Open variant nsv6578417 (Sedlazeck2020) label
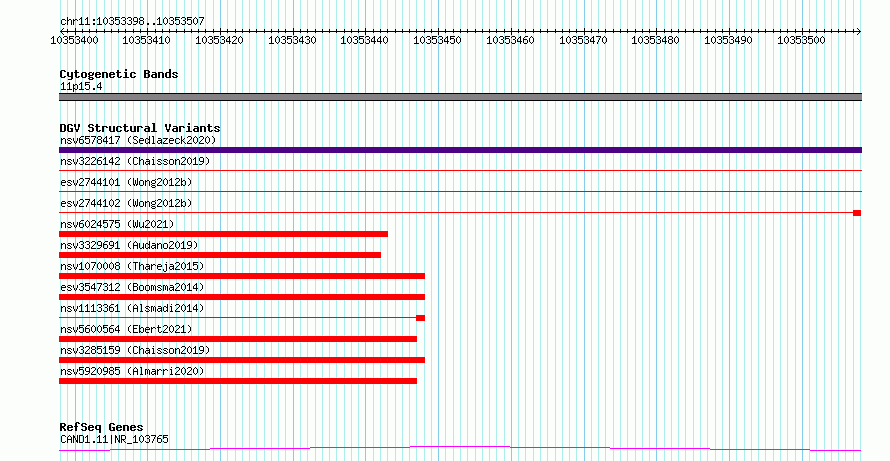Viewport: 890px width, 461px height. (138, 140)
